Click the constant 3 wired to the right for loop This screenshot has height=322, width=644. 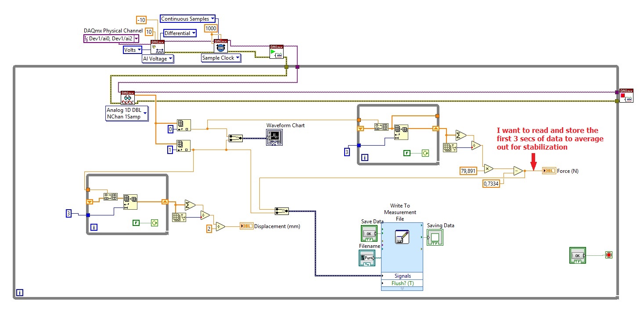(347, 152)
